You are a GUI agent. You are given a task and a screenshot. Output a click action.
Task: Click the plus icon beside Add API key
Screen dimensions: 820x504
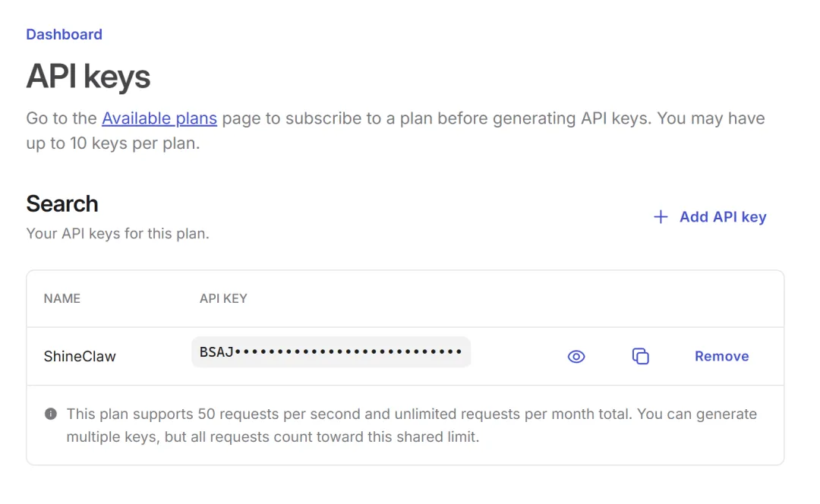pos(661,217)
